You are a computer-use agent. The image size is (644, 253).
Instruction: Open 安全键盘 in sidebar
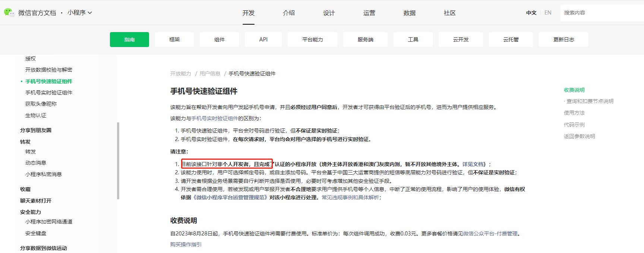(x=36, y=233)
